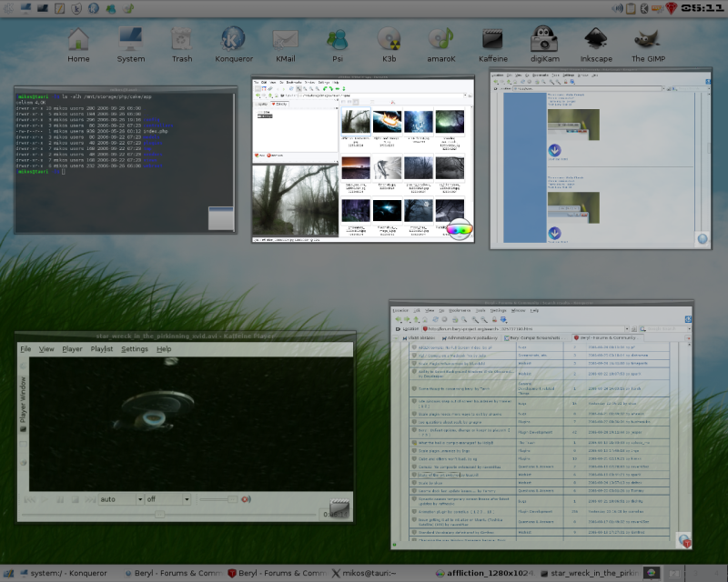This screenshot has width=728, height=582.
Task: Click the Kaffeine video display area
Action: tap(191, 424)
